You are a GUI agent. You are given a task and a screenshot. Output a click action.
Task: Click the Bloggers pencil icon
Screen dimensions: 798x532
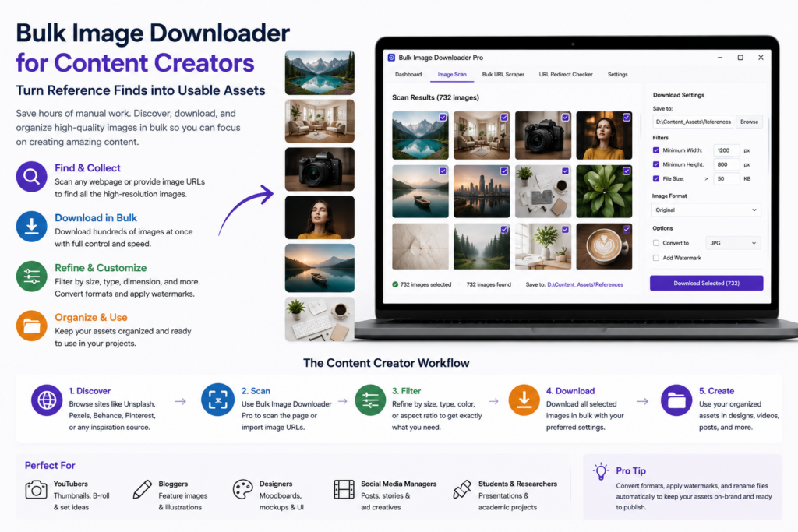(x=143, y=489)
